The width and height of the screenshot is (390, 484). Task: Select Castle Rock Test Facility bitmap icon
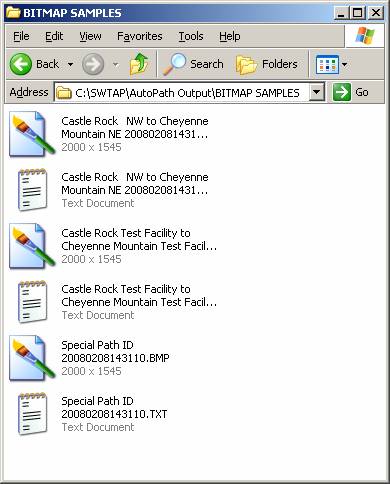point(31,246)
